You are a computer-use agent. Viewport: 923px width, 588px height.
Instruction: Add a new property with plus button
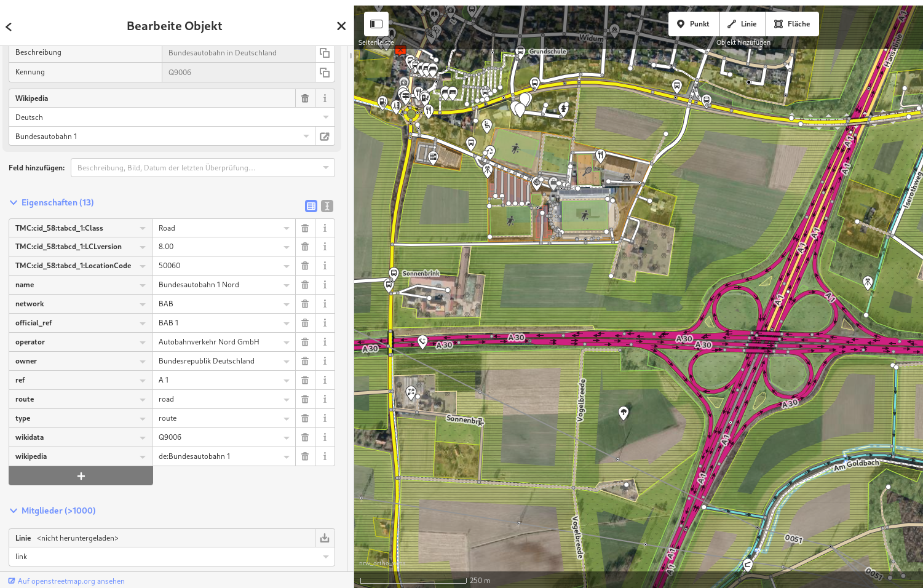click(81, 476)
